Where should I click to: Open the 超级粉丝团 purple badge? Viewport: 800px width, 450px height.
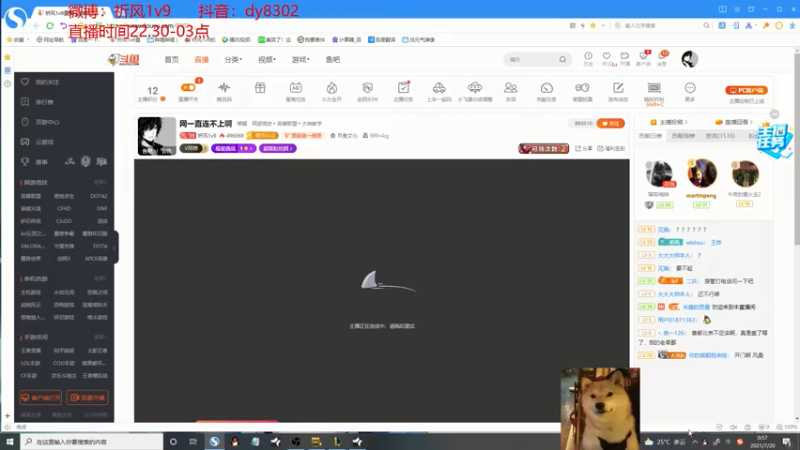pos(278,148)
